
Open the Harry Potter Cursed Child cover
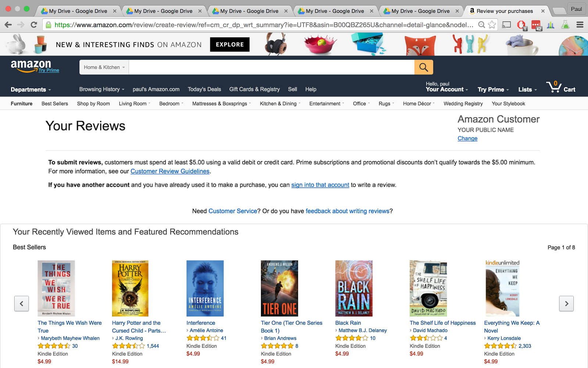(x=130, y=289)
